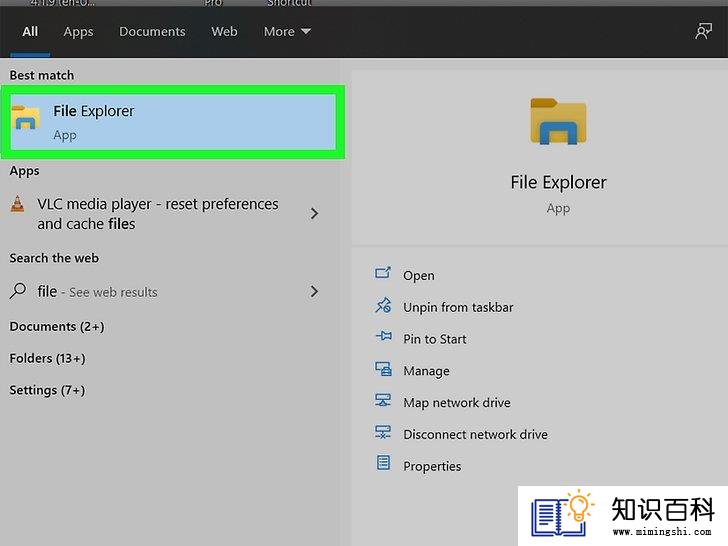Viewport: 728px width, 546px height.
Task: Click the 'Apps' section heading
Action: [25, 171]
